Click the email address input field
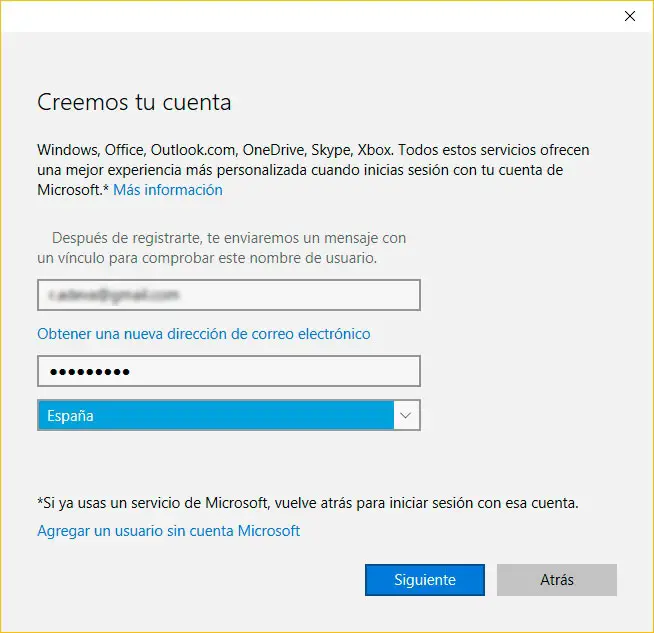 point(228,295)
